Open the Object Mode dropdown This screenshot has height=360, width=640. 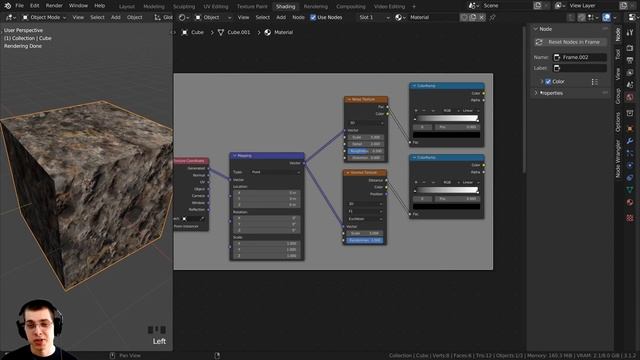(44, 18)
